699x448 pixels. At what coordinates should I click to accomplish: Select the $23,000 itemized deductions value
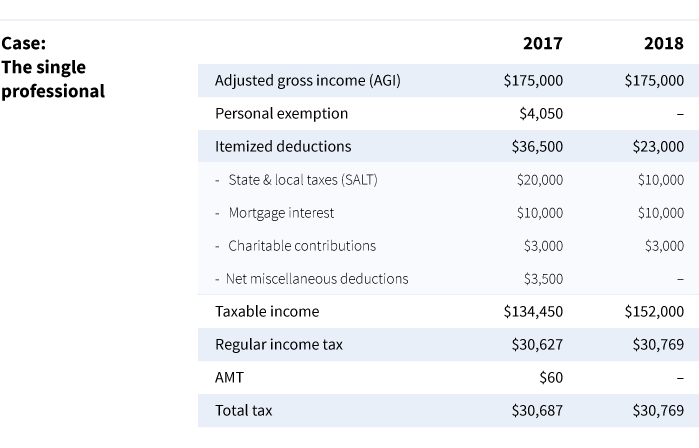pyautogui.click(x=658, y=147)
